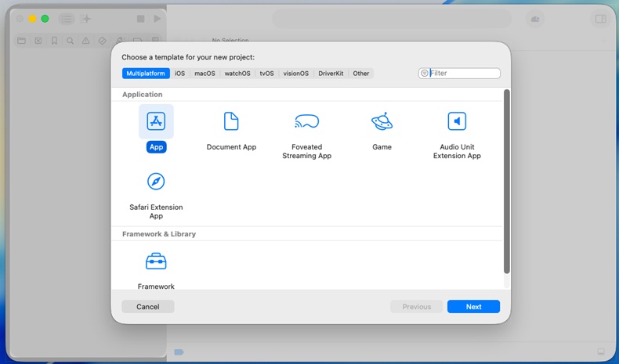Choose the Document App template
The height and width of the screenshot is (364, 619).
tap(231, 121)
